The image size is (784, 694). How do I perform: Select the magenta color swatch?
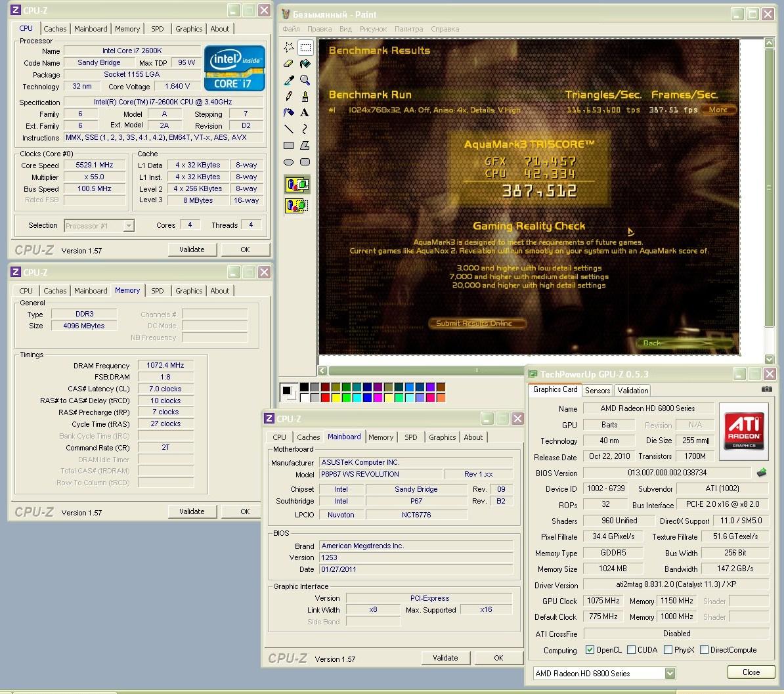pos(378,397)
